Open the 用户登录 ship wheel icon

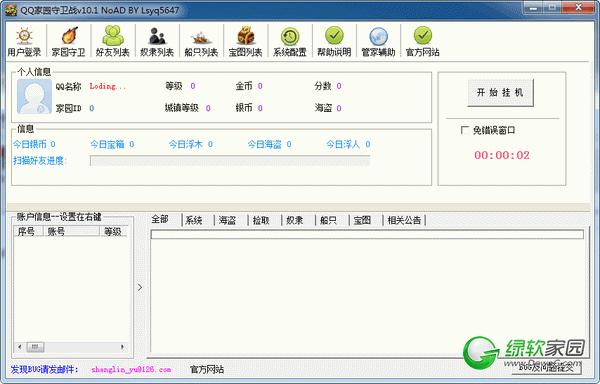[x=24, y=41]
